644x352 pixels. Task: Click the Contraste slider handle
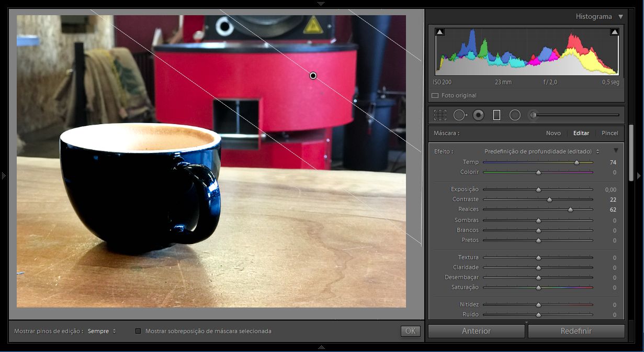pos(549,200)
